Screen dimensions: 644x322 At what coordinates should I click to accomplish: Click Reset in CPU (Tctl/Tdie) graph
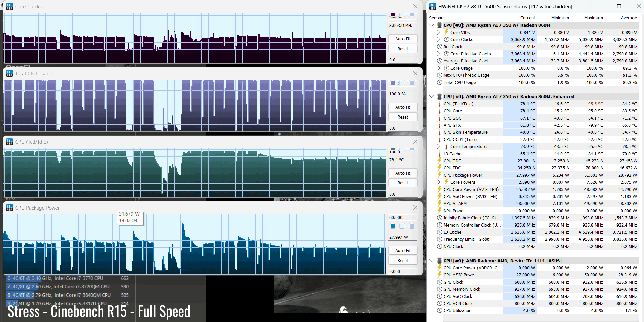click(x=403, y=183)
